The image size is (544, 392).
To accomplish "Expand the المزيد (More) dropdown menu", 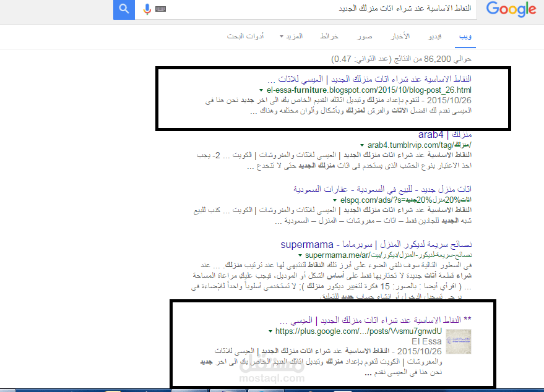I will (x=291, y=36).
